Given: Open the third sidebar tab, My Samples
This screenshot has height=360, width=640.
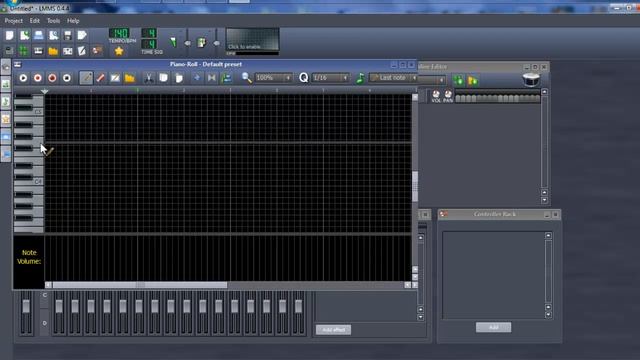Looking at the screenshot, I should (x=6, y=102).
